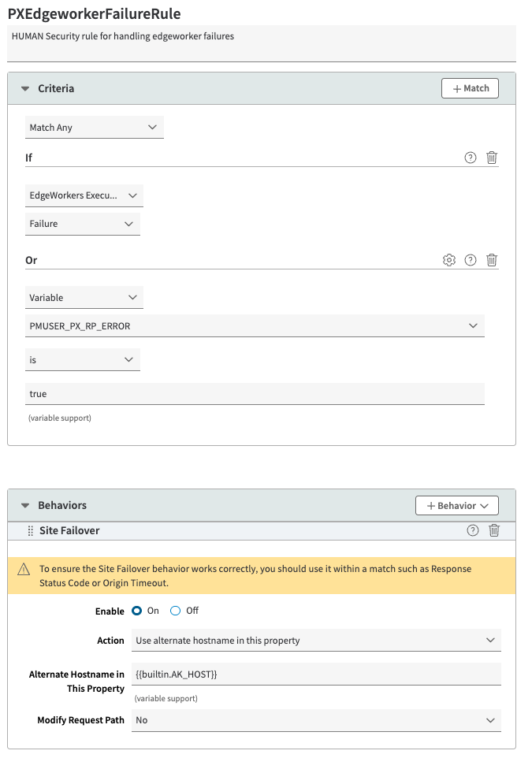Image resolution: width=532 pixels, height=758 pixels.
Task: Click the + Match button
Action: [470, 88]
